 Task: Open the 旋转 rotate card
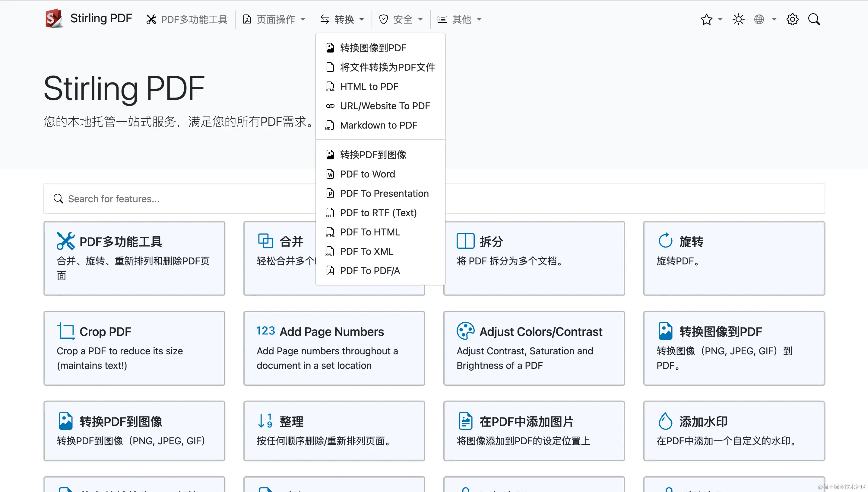[x=734, y=258]
